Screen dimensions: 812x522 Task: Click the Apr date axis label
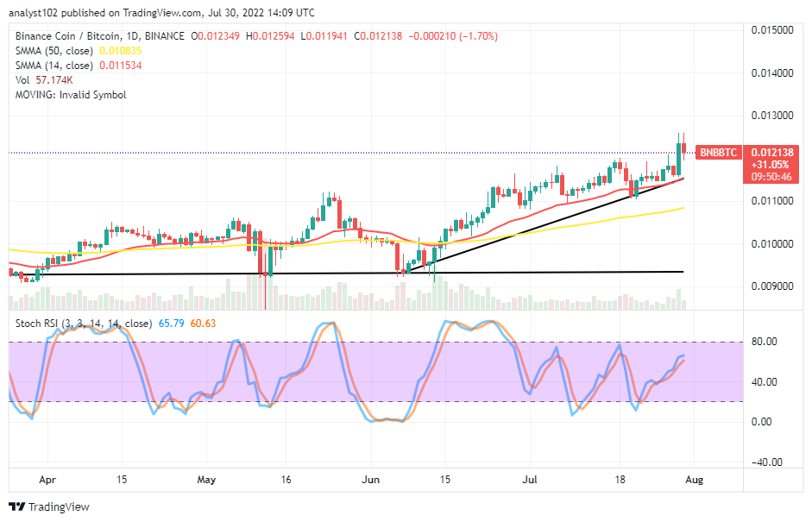[47, 480]
